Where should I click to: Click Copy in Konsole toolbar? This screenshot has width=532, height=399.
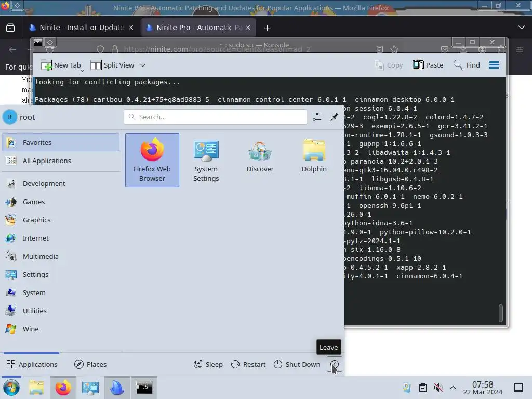tap(388, 65)
